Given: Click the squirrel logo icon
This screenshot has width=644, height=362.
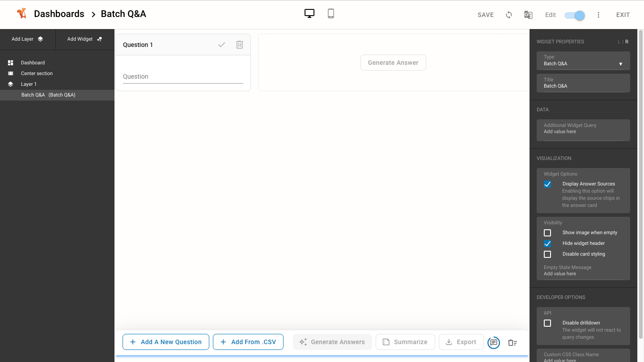Looking at the screenshot, I should 21,13.
